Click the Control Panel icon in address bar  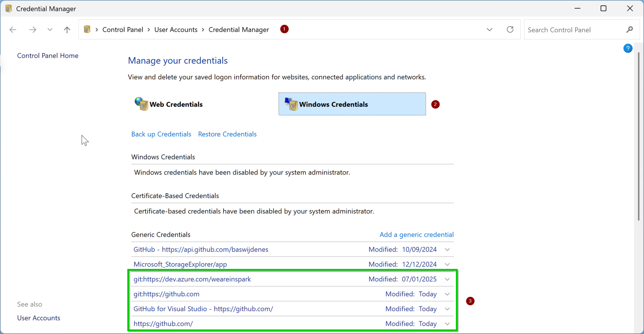pos(87,29)
